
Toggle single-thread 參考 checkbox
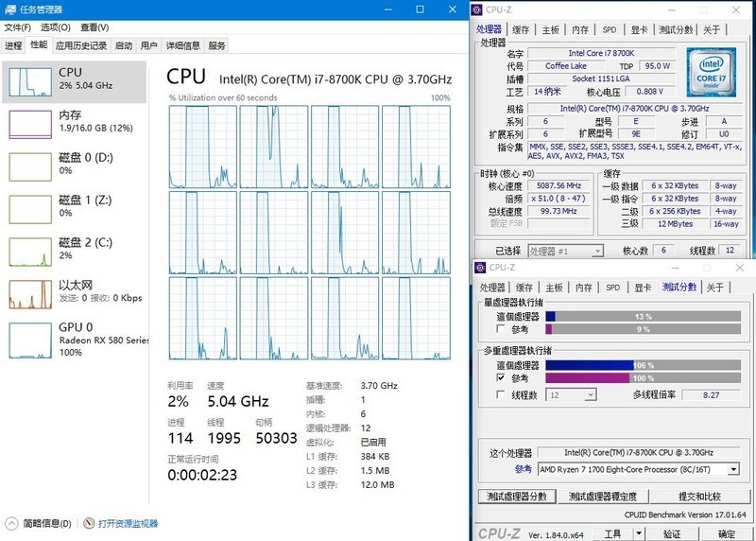click(x=501, y=329)
